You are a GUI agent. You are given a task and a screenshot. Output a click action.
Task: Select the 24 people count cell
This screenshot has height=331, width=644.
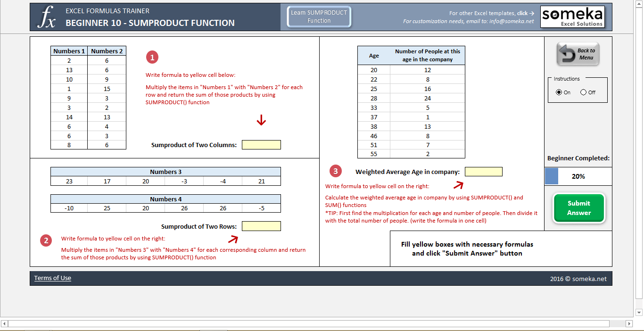[428, 98]
